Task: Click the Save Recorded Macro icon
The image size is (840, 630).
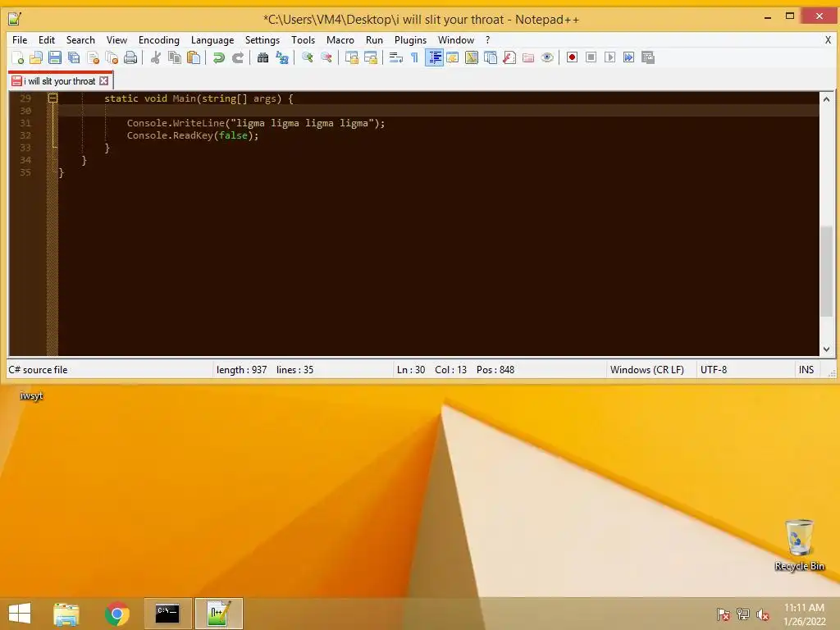Action: tap(648, 57)
